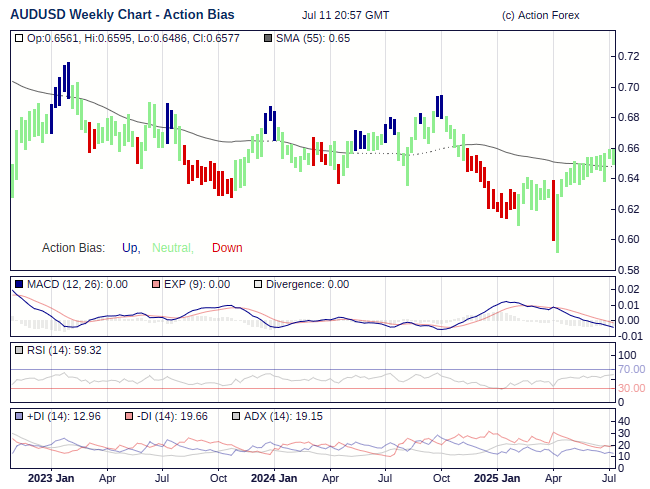Click the Up action bias label
Screen dimensions: 650x489
coord(130,248)
